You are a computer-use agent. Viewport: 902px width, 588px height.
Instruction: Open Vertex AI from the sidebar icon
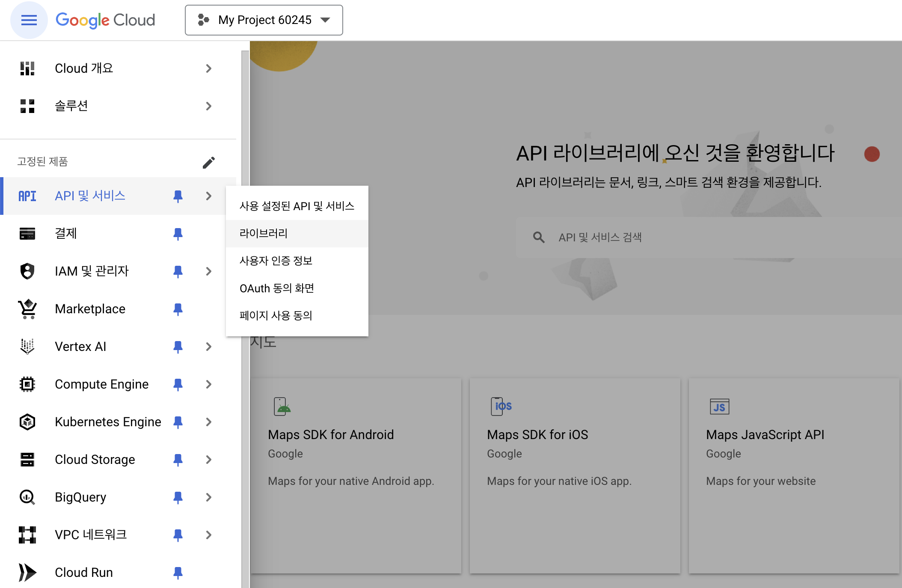(27, 347)
